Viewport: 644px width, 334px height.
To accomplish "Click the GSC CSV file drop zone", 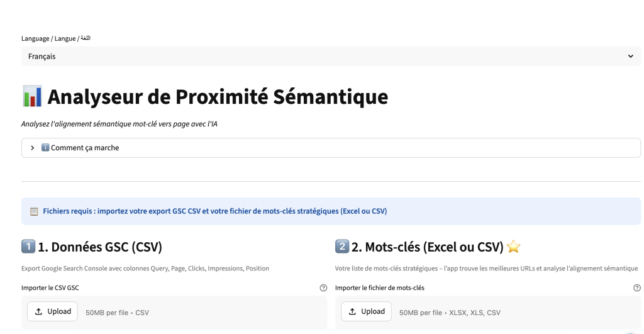I will click(x=201, y=312).
